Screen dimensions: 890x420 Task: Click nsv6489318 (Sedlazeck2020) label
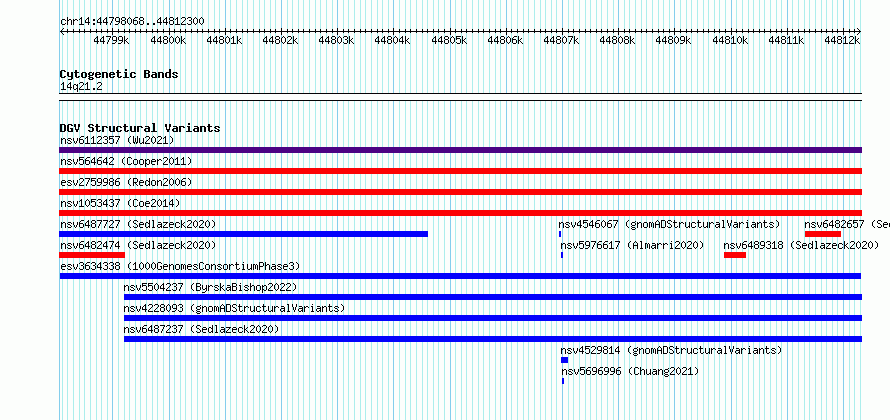(801, 245)
